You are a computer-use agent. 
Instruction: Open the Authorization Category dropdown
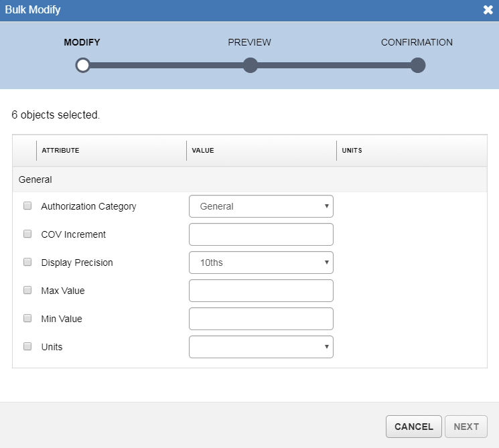261,206
